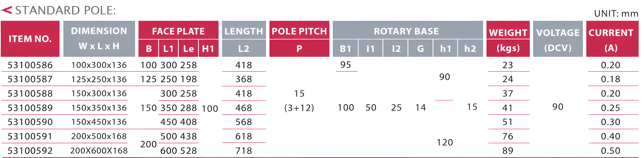
Task: Click item number 53100589
Action: tap(30, 108)
